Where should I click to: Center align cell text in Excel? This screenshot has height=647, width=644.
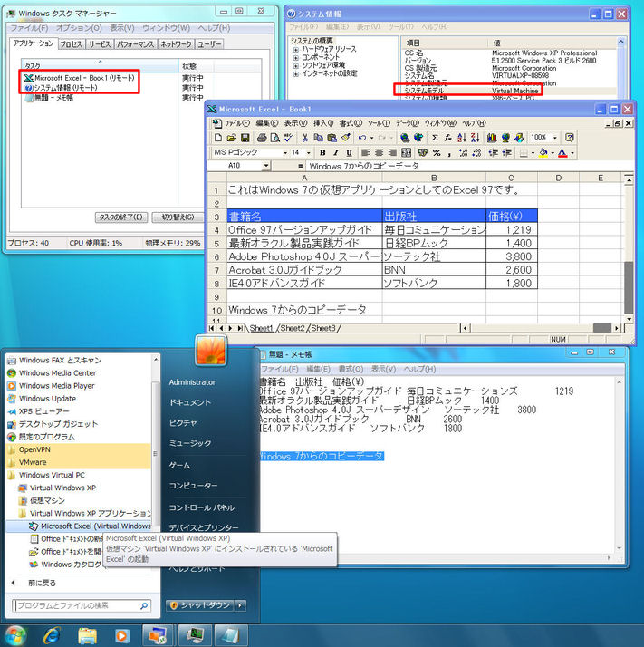point(379,152)
